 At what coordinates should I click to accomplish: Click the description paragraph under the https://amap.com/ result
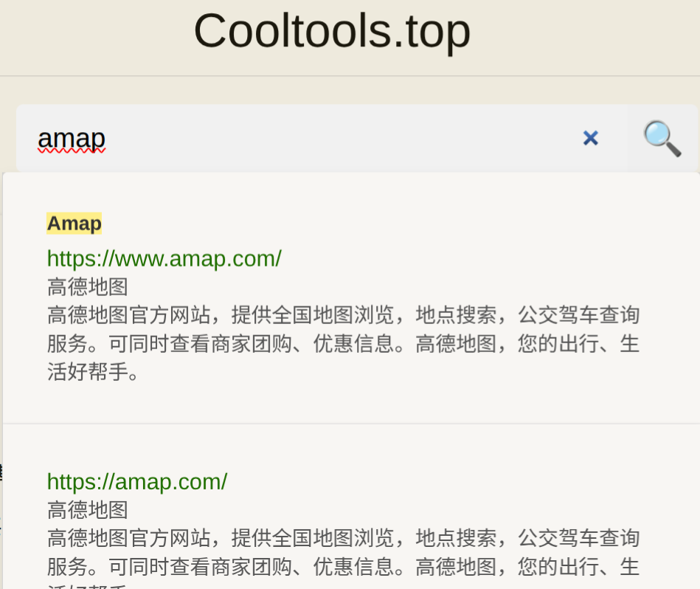(x=343, y=558)
